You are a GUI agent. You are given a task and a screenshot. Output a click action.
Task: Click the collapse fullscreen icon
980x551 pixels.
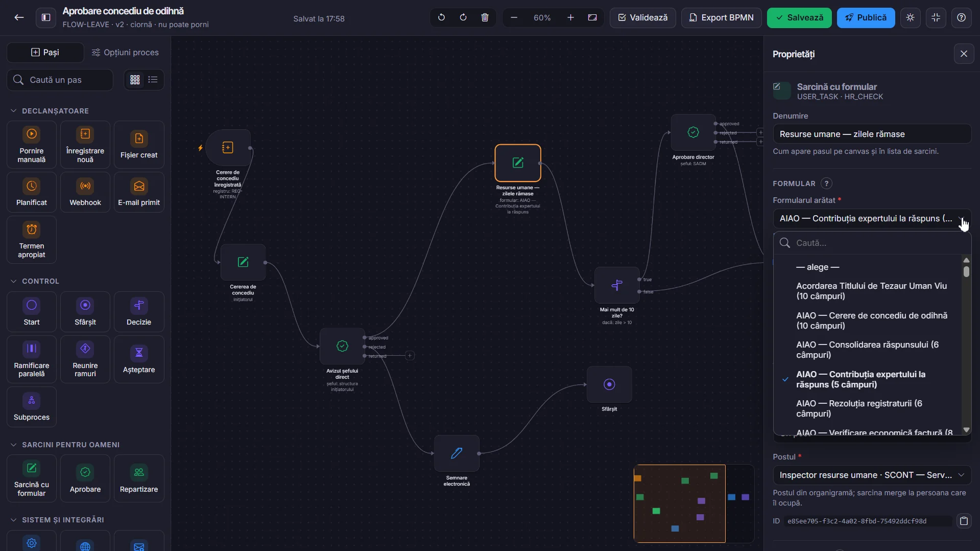coord(936,17)
